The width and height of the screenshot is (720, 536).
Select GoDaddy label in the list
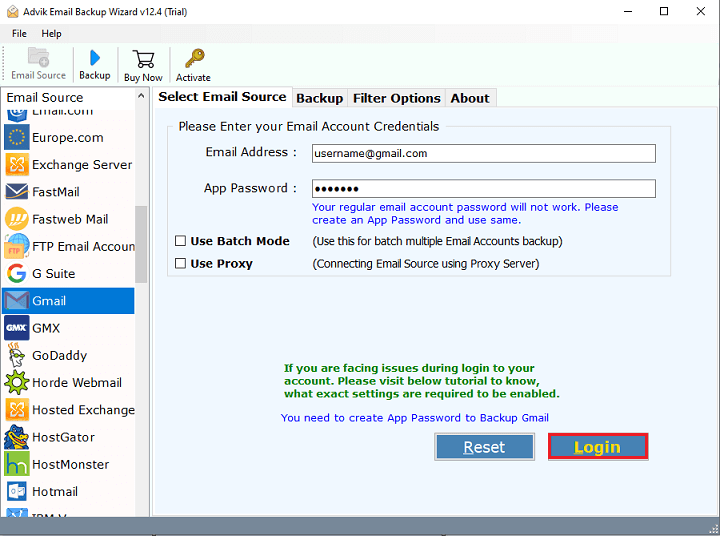[60, 355]
